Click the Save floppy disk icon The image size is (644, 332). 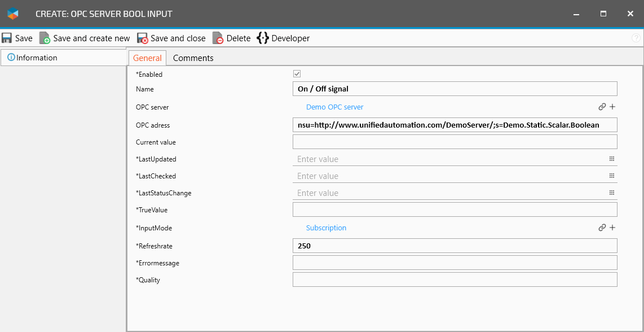tap(7, 38)
